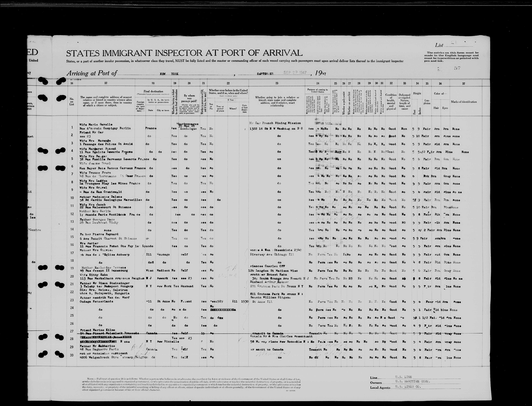Click "49 Rue Joseph II Luxemburg"
The height and width of the screenshot is (406, 532).
104,271
